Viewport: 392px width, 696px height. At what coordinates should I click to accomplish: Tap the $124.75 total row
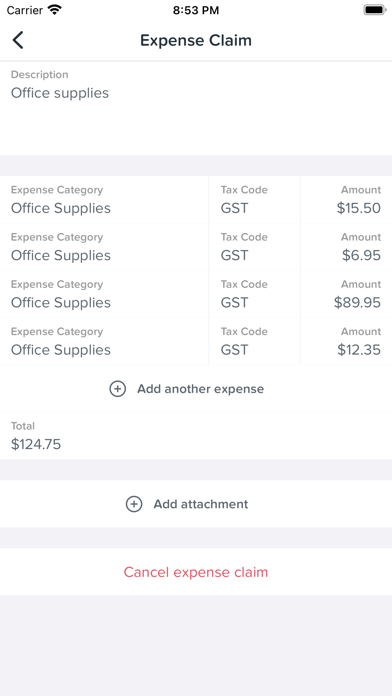[196, 436]
